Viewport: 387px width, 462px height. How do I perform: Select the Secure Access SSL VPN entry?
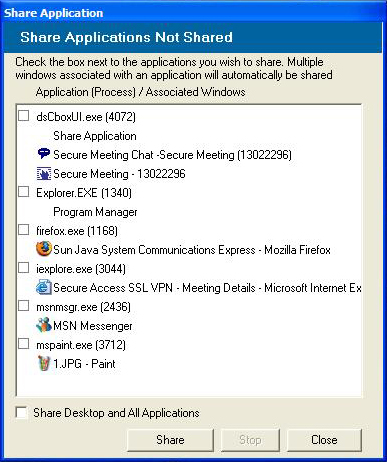click(207, 288)
